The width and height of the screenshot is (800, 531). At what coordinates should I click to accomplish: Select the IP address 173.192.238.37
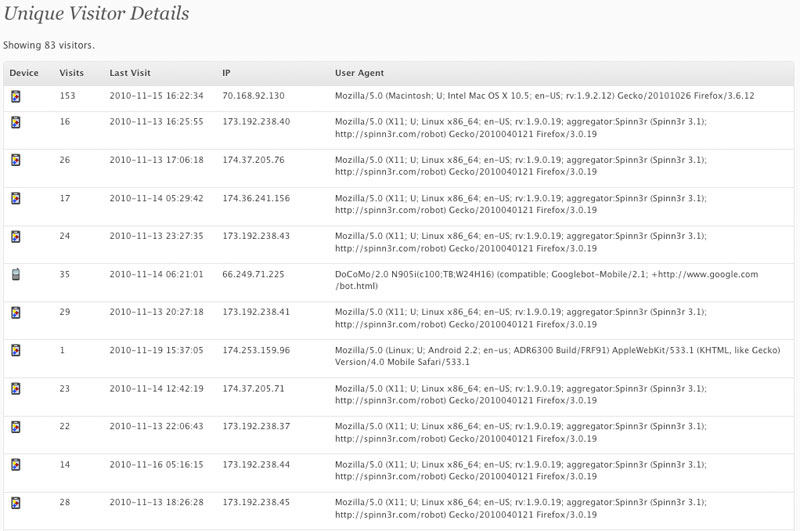[256, 426]
